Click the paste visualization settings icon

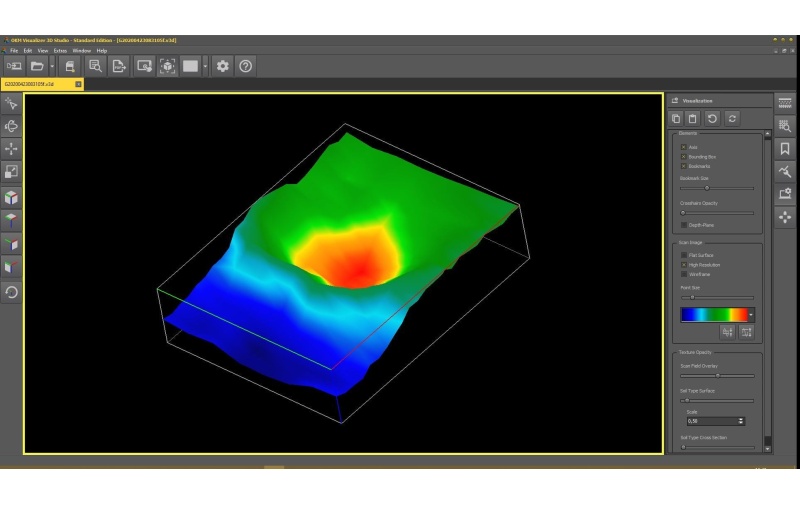pyautogui.click(x=692, y=118)
